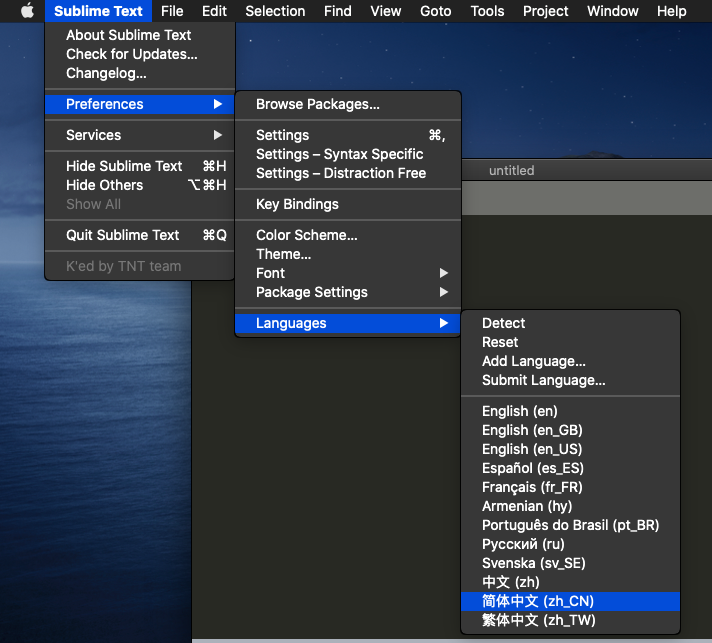
Task: Choose Hide Others
Action: coord(140,185)
